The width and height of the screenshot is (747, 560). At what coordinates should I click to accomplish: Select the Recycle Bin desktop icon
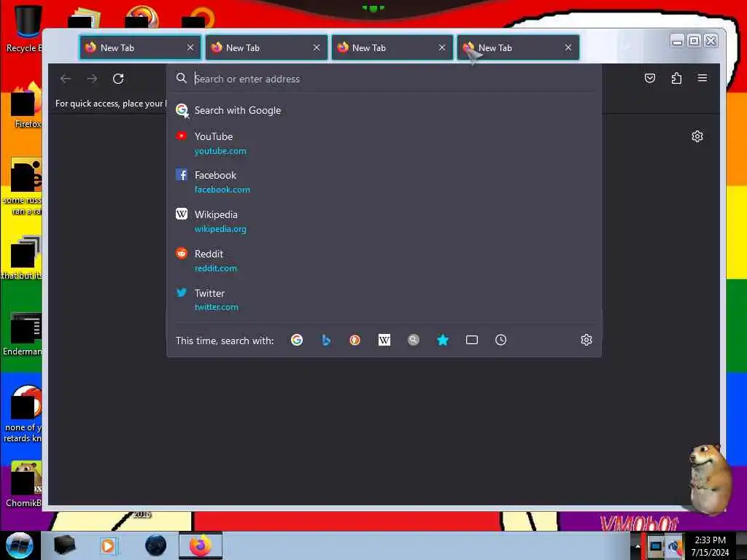click(x=25, y=28)
